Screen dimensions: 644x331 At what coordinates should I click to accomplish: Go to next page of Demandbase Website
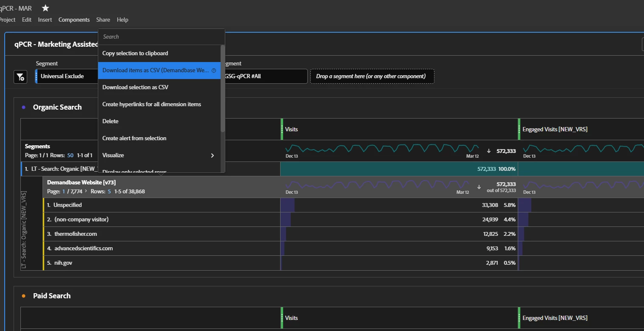coord(86,192)
